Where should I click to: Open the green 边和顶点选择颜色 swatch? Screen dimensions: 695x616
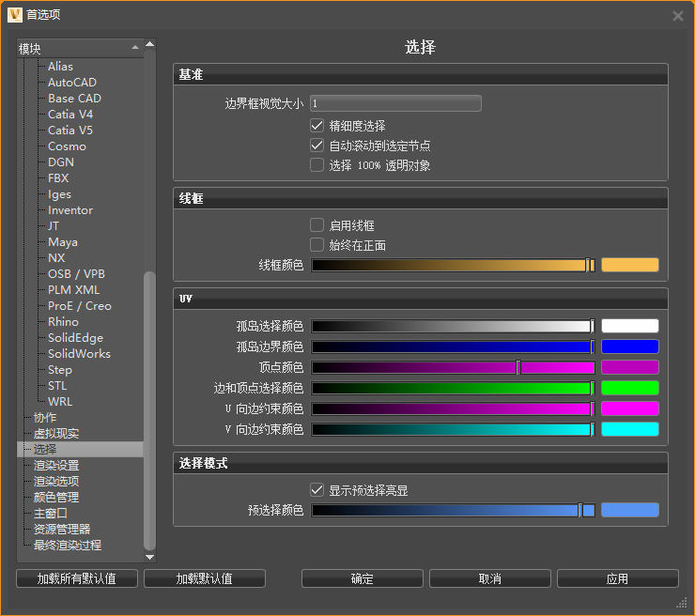point(630,388)
